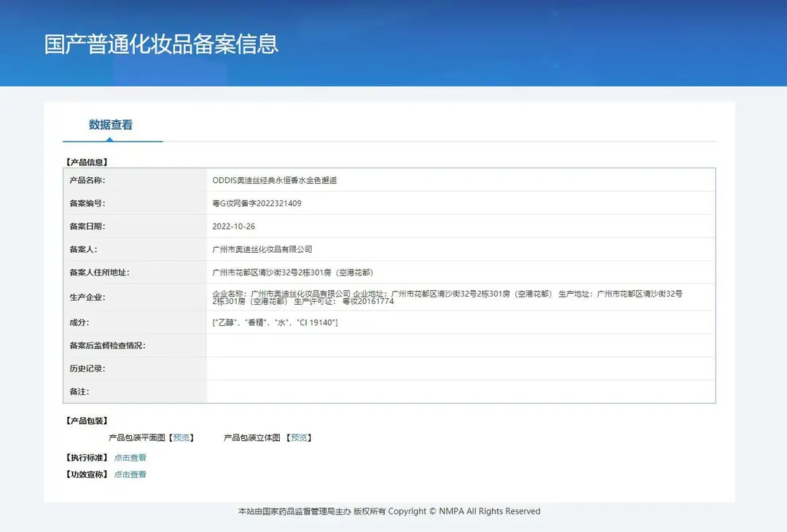787x532 pixels.
Task: Click the 历史记录 label
Action: pyautogui.click(x=87, y=368)
